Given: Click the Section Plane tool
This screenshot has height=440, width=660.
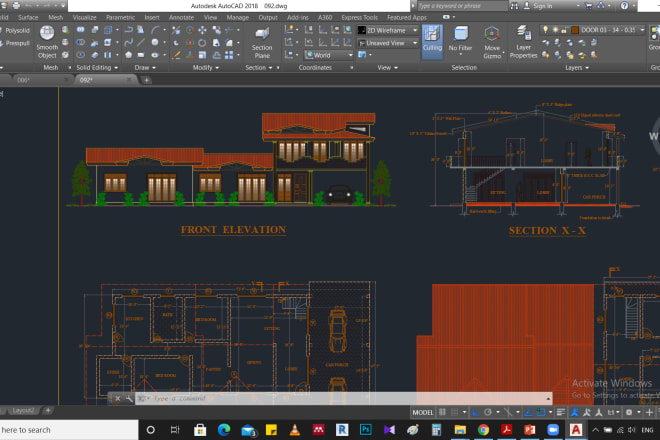Looking at the screenshot, I should (x=261, y=41).
